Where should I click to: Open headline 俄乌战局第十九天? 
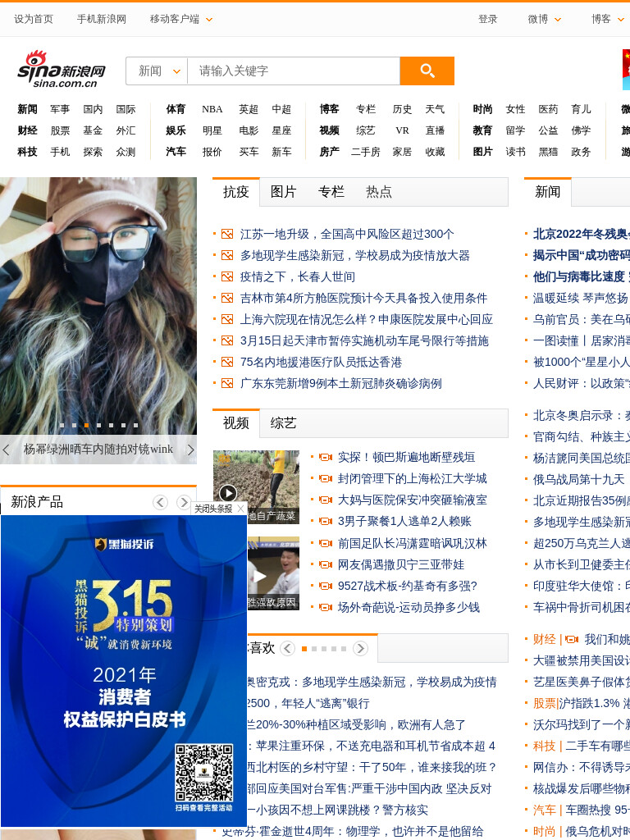click(578, 479)
